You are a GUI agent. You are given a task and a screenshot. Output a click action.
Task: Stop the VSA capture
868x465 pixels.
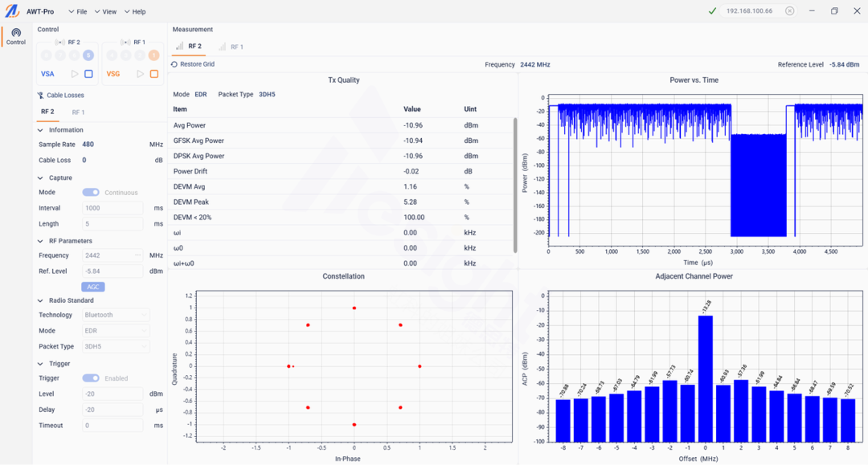pyautogui.click(x=88, y=74)
